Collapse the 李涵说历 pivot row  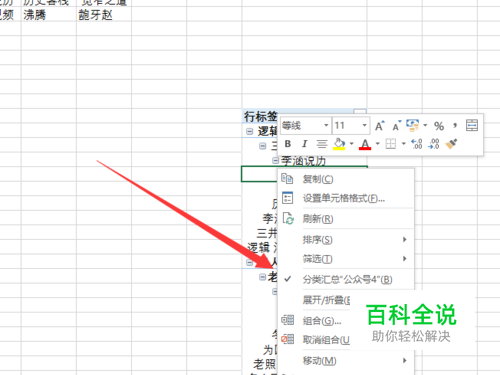click(275, 161)
